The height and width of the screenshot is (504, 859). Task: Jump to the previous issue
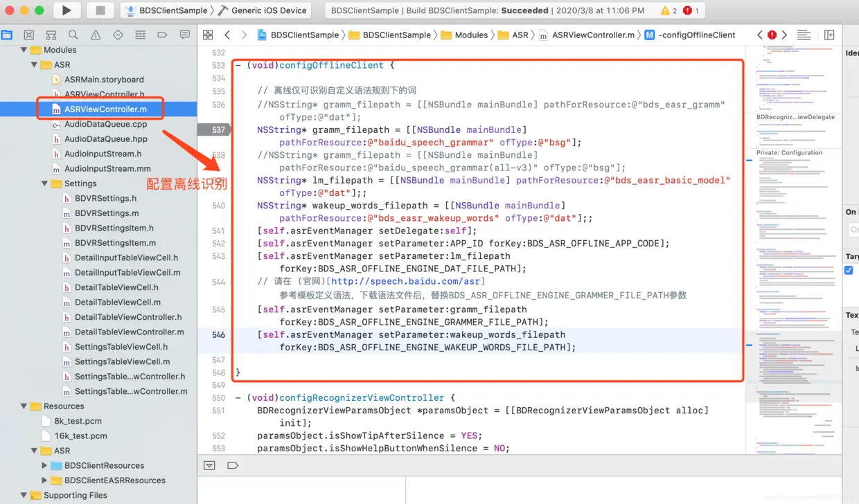(x=760, y=35)
